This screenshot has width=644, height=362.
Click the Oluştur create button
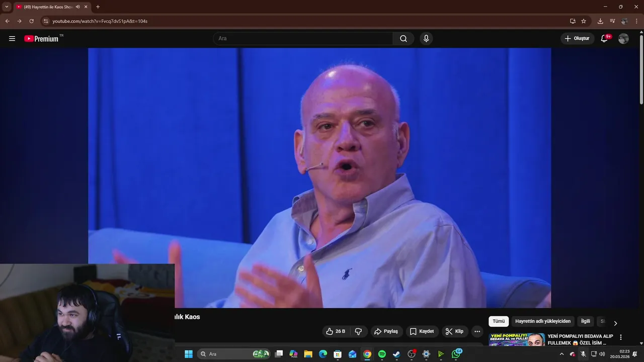pyautogui.click(x=577, y=39)
